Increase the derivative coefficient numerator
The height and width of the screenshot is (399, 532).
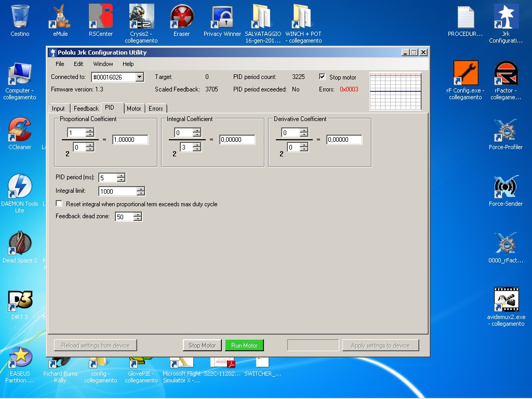304,130
